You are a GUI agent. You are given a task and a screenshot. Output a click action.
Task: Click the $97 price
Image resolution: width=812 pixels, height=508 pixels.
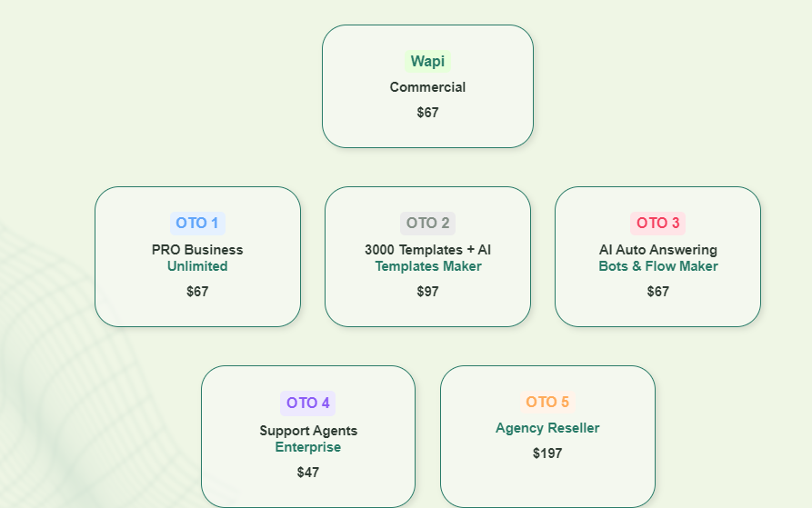tap(427, 292)
